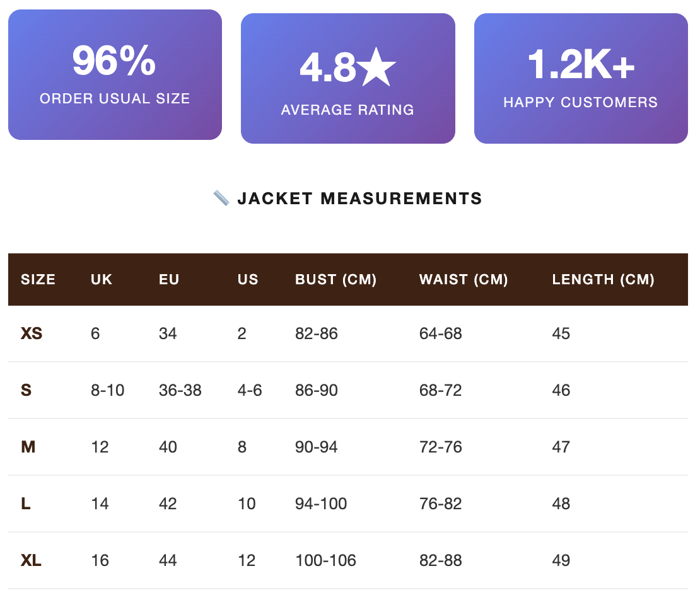Select the S size row label
The height and width of the screenshot is (600, 700).
pos(26,390)
